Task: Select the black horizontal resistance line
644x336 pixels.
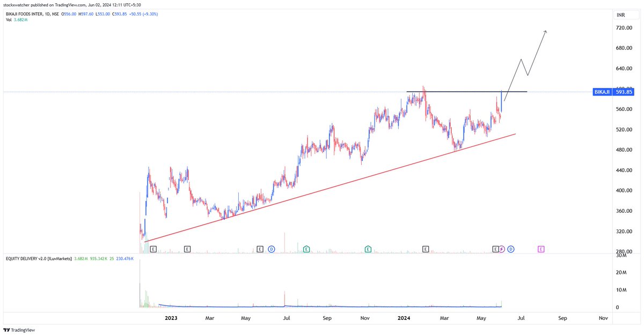Action: (x=467, y=92)
